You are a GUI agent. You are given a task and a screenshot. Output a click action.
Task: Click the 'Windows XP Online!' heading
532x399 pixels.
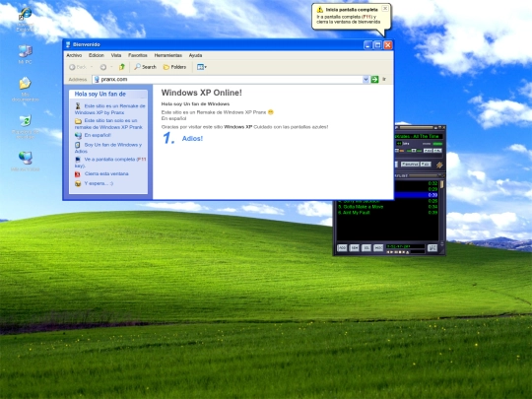(x=202, y=93)
